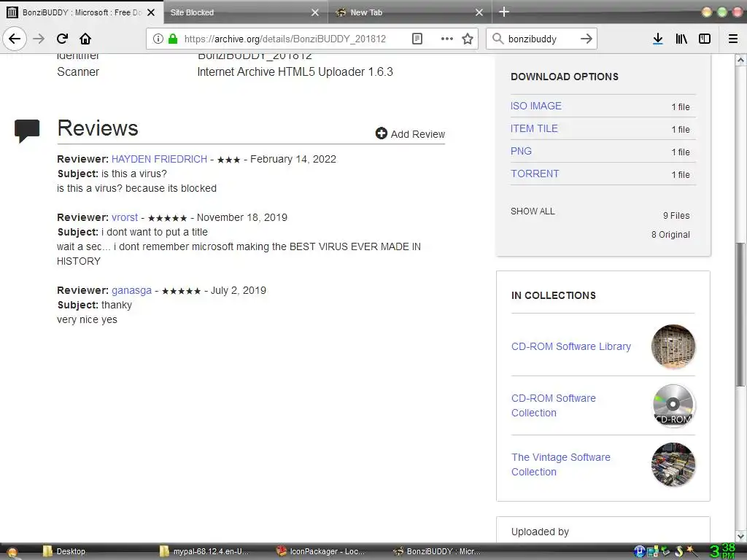Submit the bonzibuddy search with the arrow
747x560 pixels.
click(587, 39)
